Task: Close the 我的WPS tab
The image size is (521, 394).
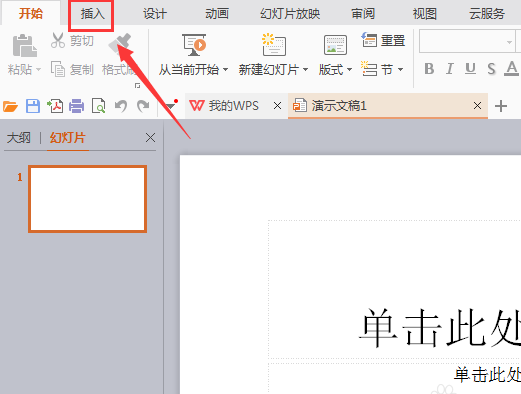Action: click(277, 106)
